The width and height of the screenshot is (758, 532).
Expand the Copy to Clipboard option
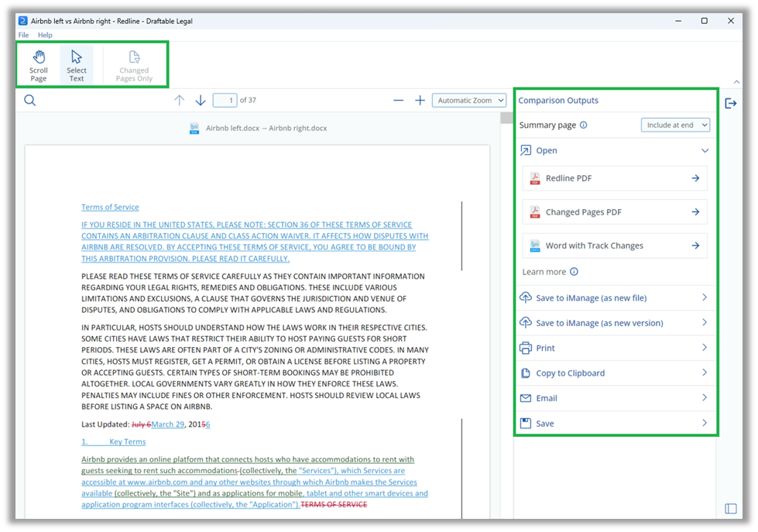[615, 373]
